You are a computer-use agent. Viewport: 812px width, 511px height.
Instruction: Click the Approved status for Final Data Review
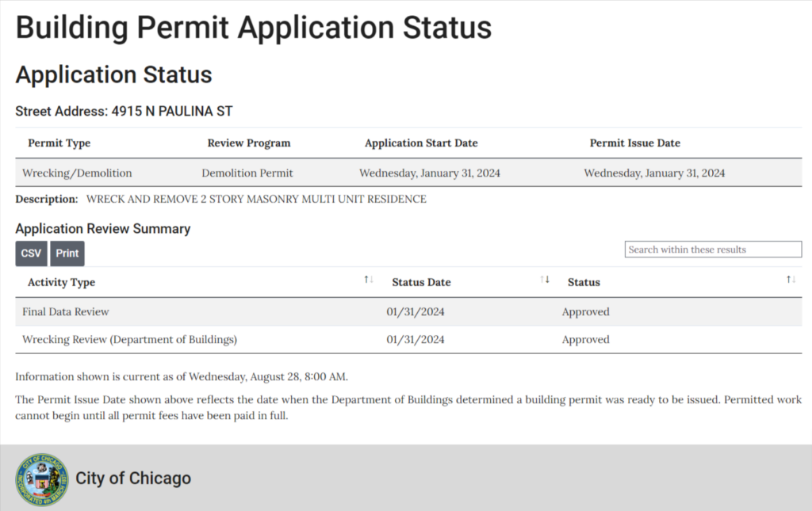585,312
